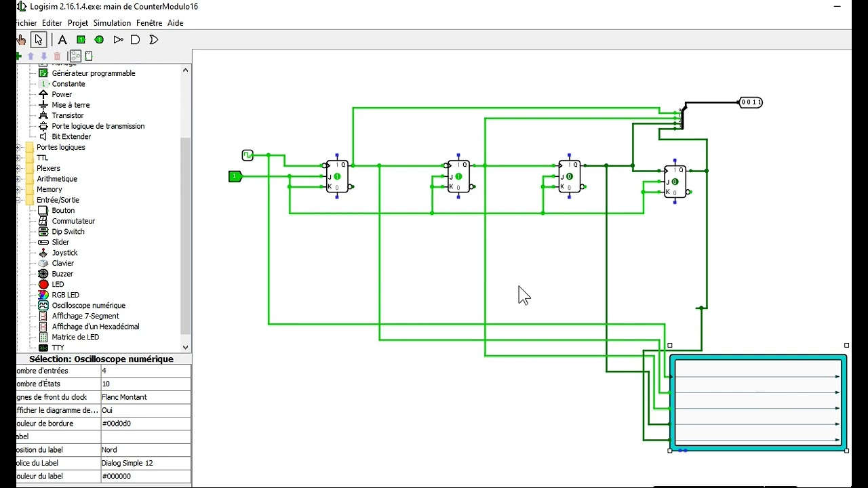Select Transistor component
This screenshot has height=488, width=868.
click(x=68, y=115)
